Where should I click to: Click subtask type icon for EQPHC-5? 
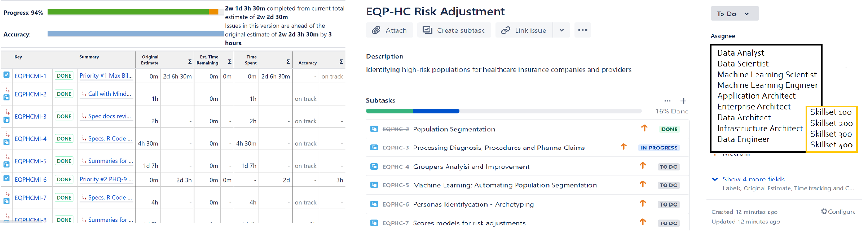(374, 185)
